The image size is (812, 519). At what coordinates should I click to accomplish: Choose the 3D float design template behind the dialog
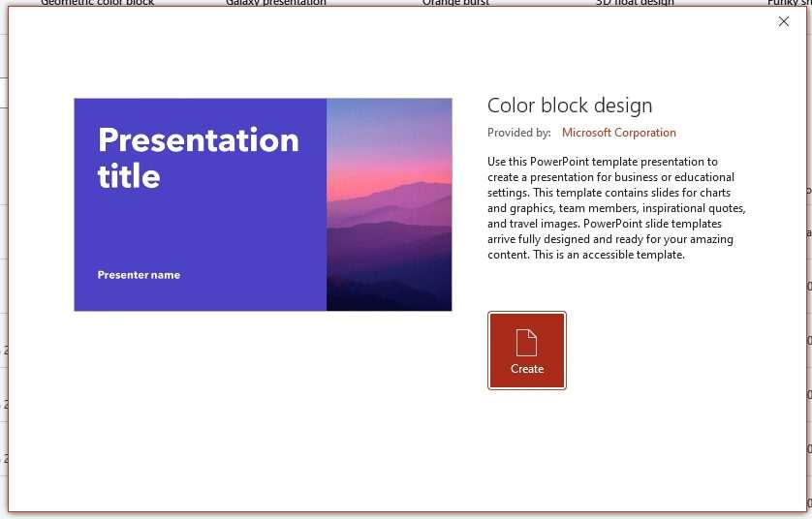[x=635, y=3]
